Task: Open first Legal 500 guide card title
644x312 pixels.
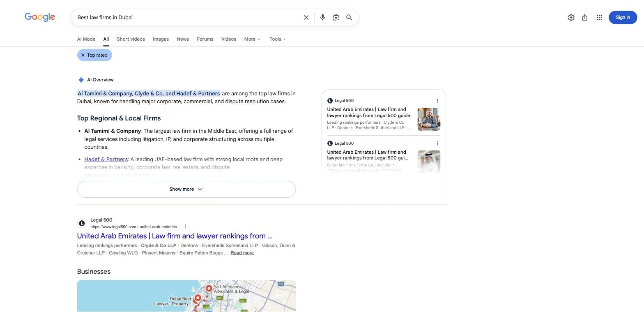Action: click(x=368, y=112)
